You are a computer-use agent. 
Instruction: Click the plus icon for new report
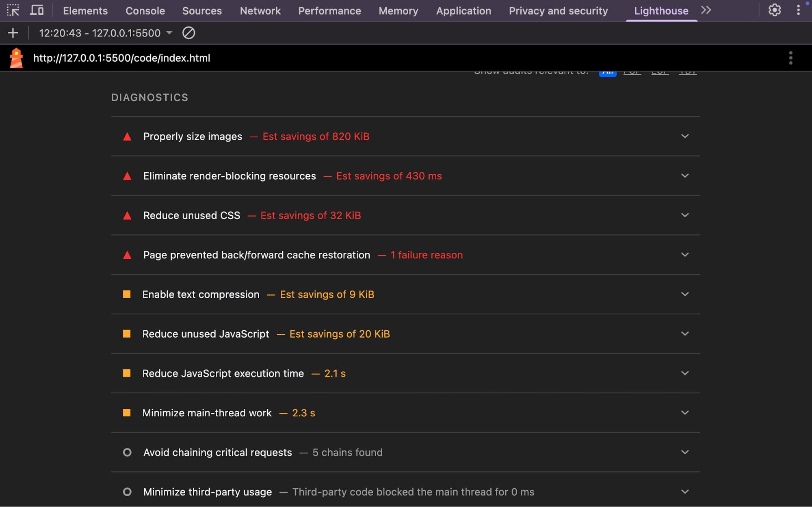(x=13, y=33)
